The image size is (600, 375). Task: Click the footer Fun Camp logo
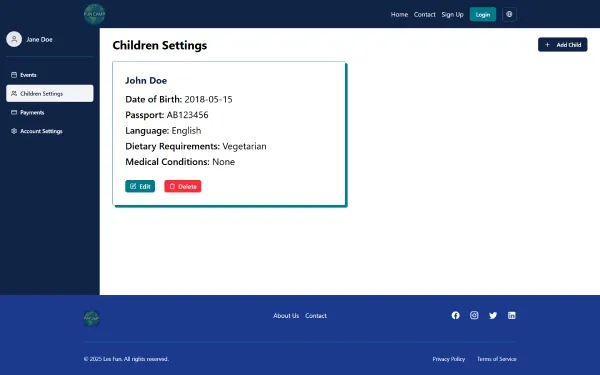click(91, 318)
